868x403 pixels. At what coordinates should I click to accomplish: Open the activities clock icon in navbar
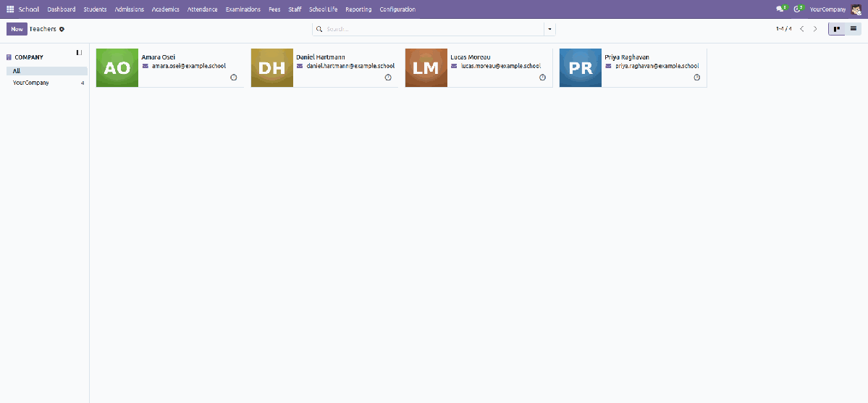point(798,9)
